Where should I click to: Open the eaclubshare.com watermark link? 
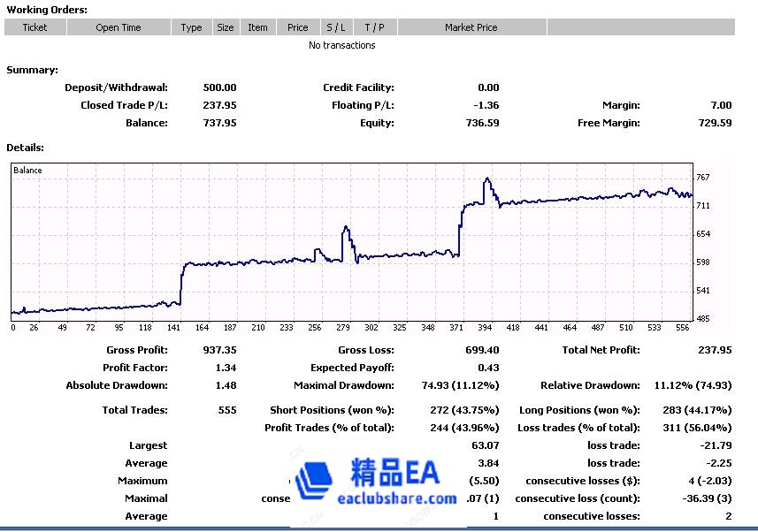(397, 498)
